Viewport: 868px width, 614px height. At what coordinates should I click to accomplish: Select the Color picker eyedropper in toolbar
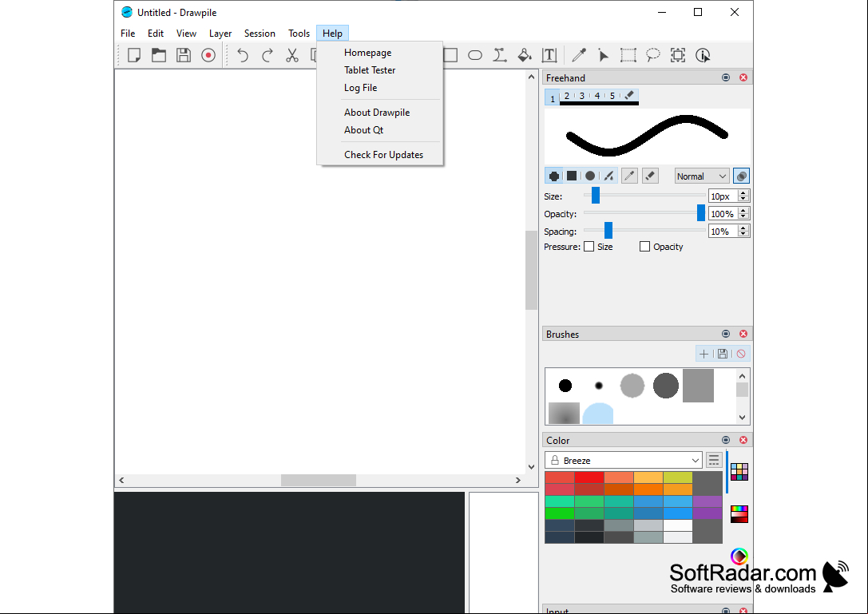(579, 55)
